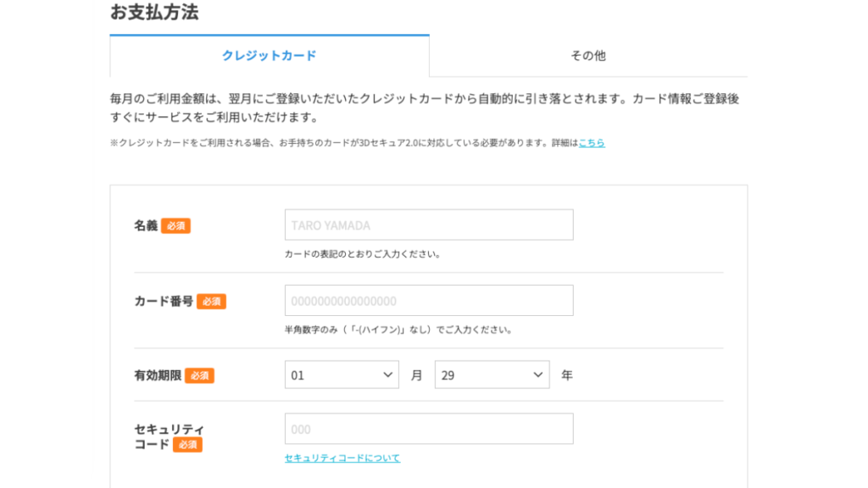Click the お支払方法 page heading
Image resolution: width=868 pixels, height=488 pixels.
tap(154, 12)
